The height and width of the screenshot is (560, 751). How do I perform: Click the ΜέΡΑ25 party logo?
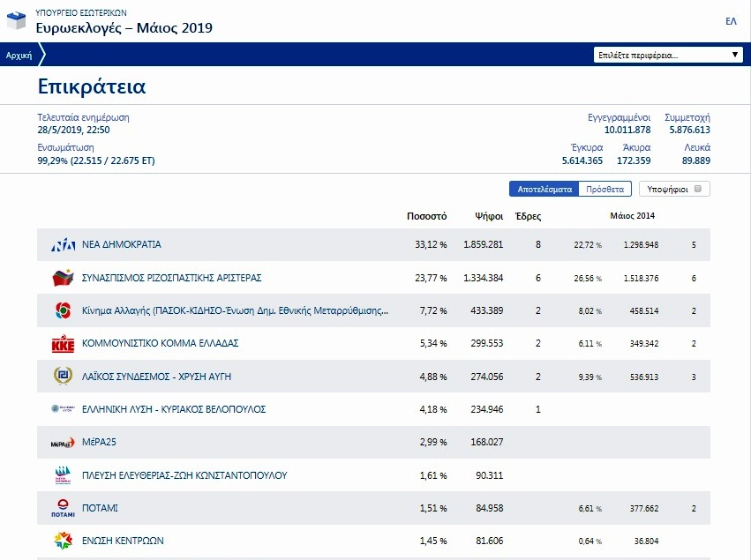coord(64,443)
